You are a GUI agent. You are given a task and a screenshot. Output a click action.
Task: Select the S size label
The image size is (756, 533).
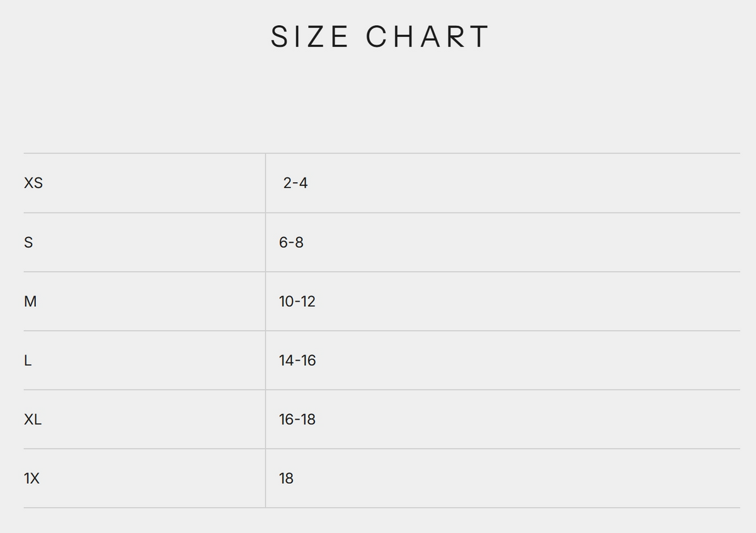[x=28, y=243]
